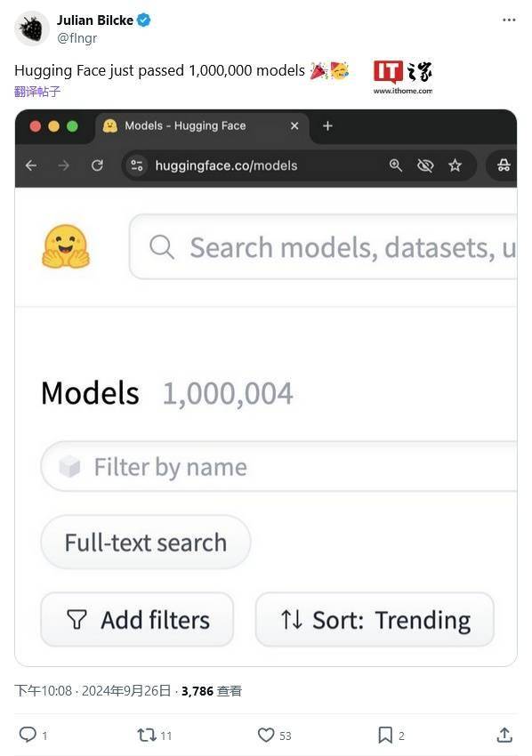Bookmark this post
The height and width of the screenshot is (756, 532).
coord(385,735)
